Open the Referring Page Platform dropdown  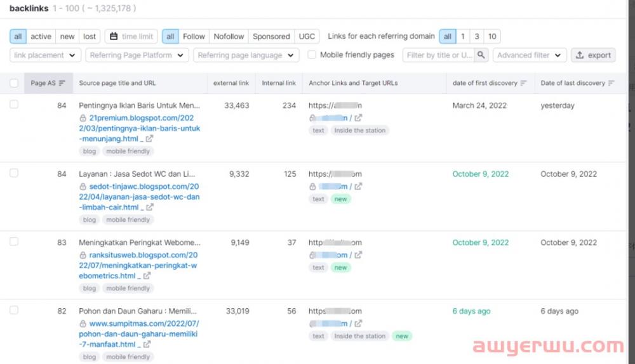click(137, 55)
